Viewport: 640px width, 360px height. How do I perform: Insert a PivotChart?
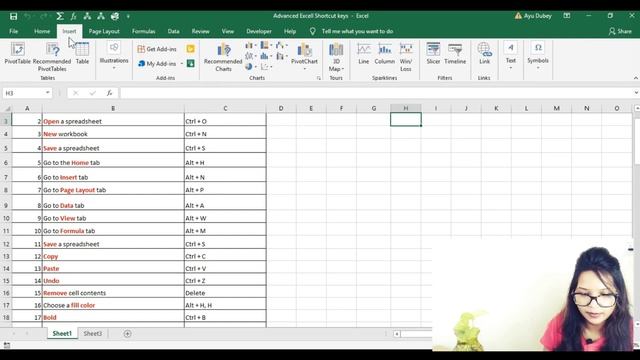click(304, 56)
